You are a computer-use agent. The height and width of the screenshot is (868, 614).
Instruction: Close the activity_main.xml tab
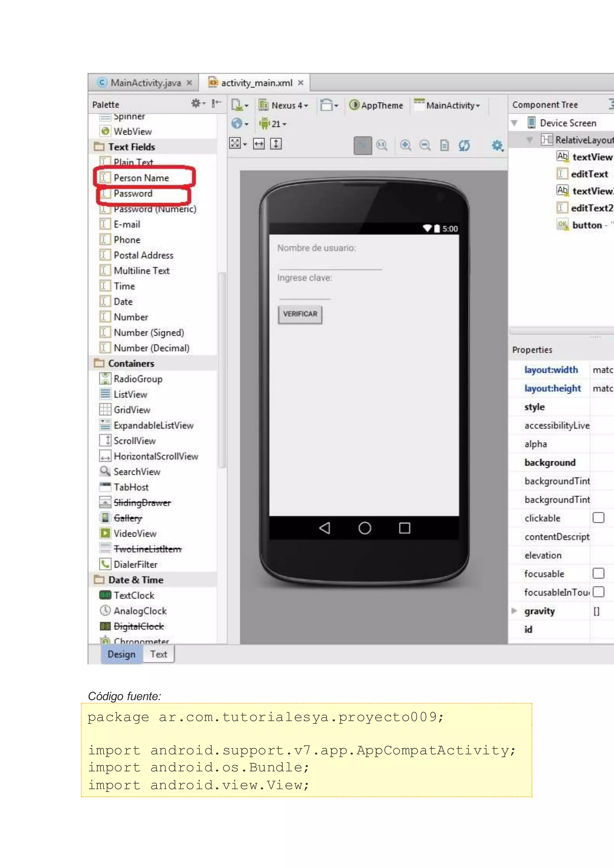pyautogui.click(x=301, y=83)
